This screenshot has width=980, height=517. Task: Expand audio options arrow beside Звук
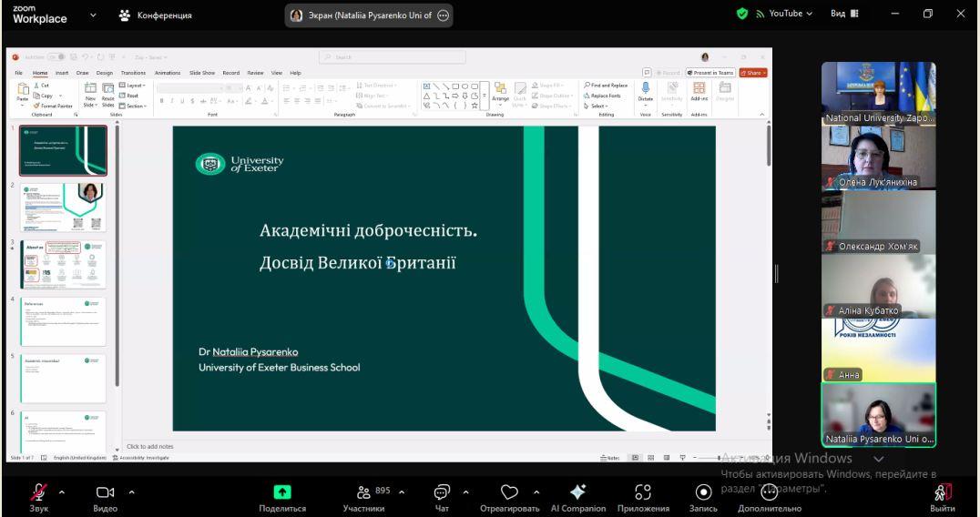[x=63, y=492]
